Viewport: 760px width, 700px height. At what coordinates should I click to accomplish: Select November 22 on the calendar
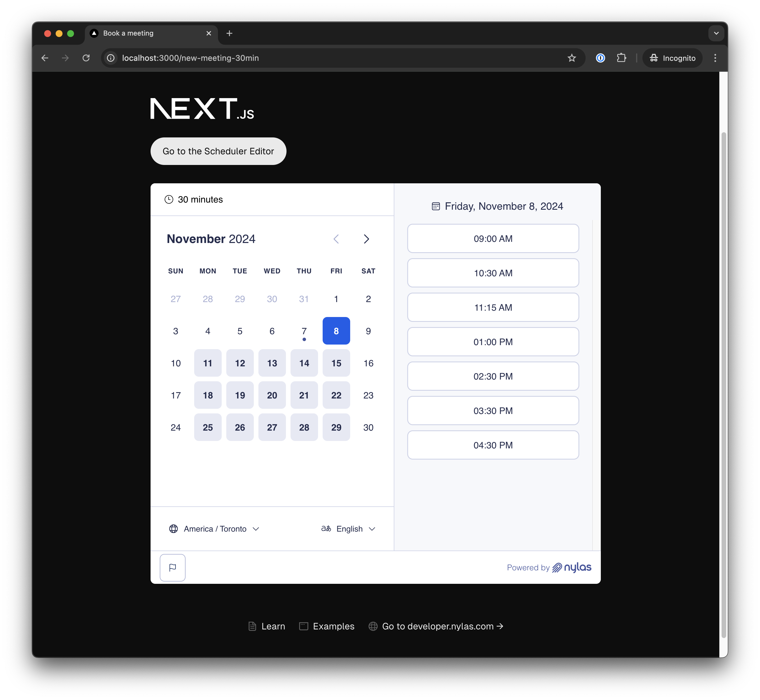pos(336,395)
